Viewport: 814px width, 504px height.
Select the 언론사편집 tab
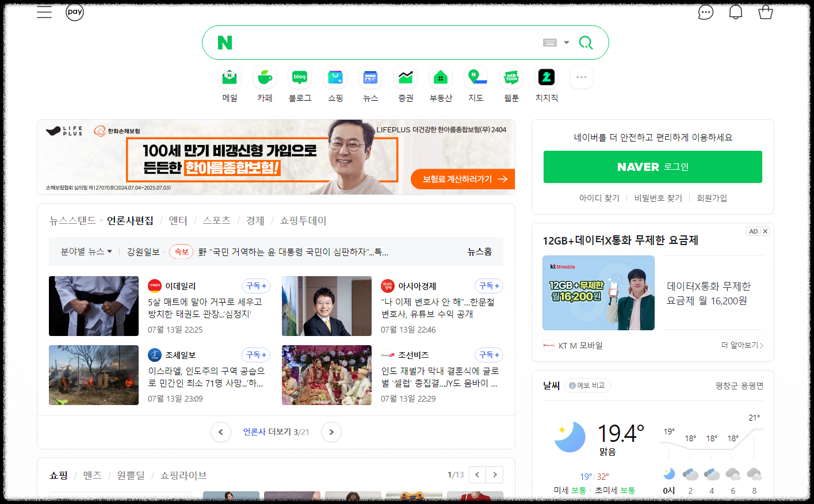click(130, 220)
